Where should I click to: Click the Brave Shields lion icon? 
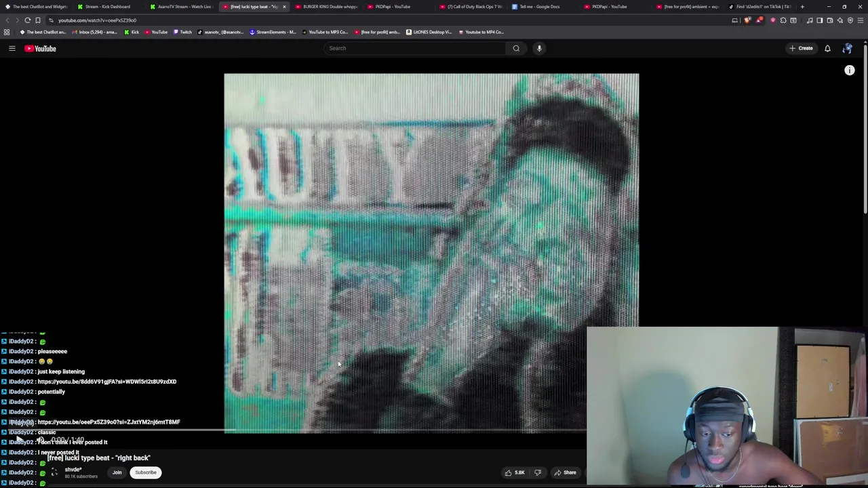(747, 20)
